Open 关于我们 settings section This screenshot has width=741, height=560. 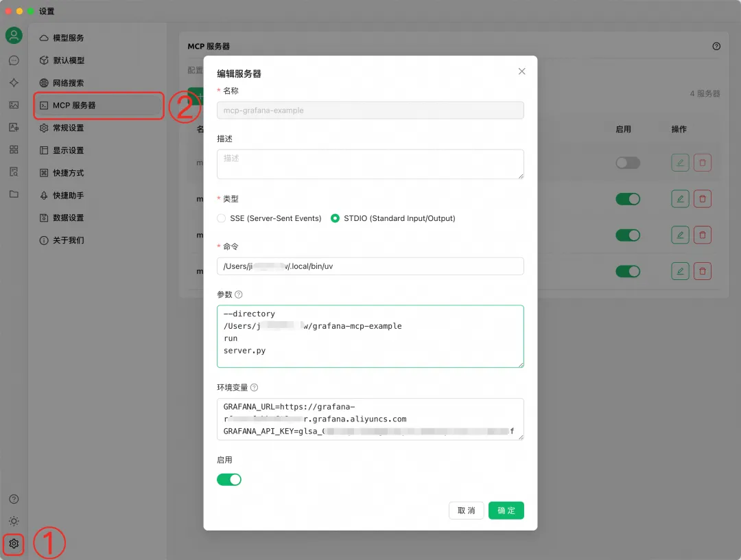coord(99,240)
